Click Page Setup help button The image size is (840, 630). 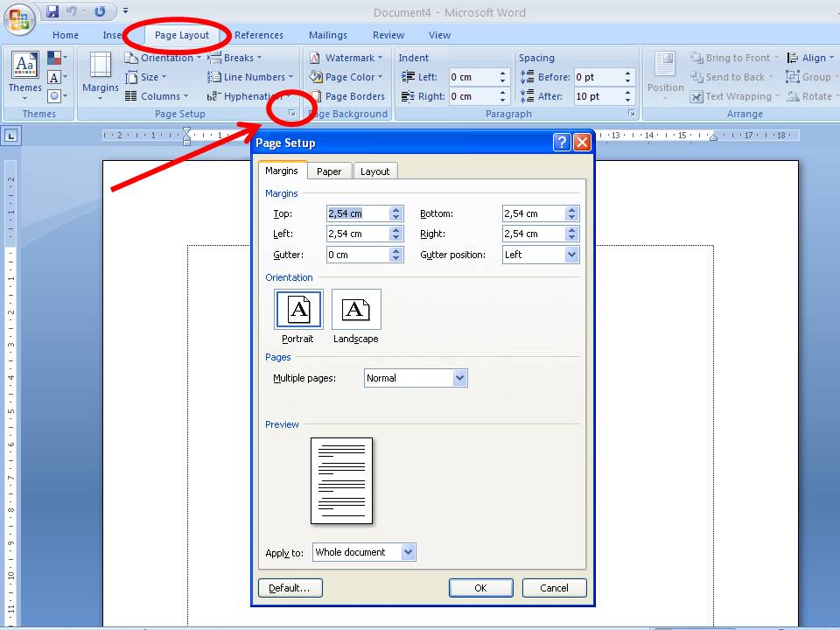[562, 143]
